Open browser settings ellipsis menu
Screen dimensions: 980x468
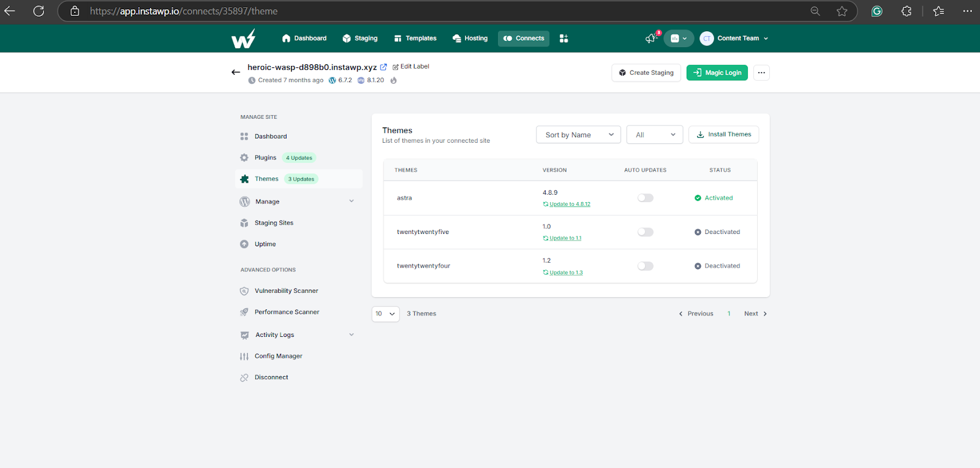(x=968, y=11)
